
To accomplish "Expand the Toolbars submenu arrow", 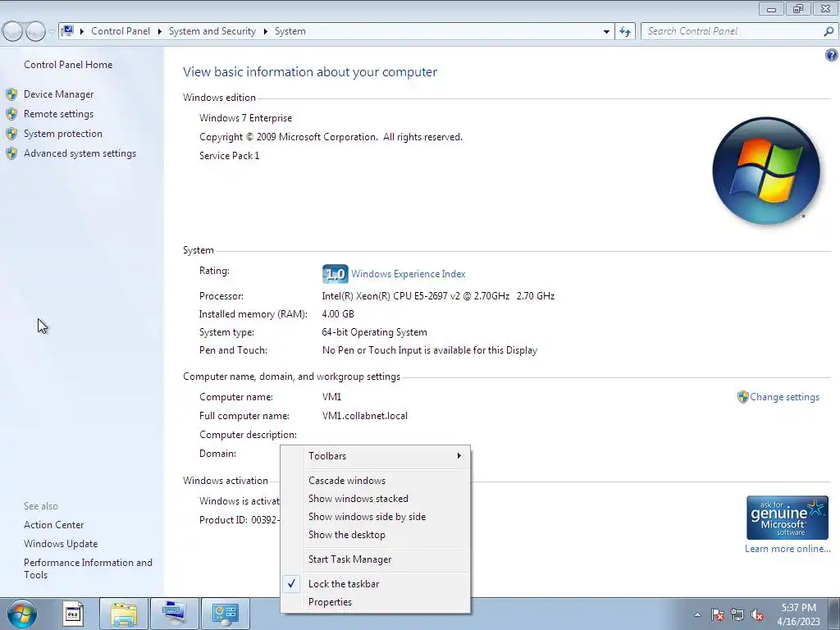I will tap(459, 456).
